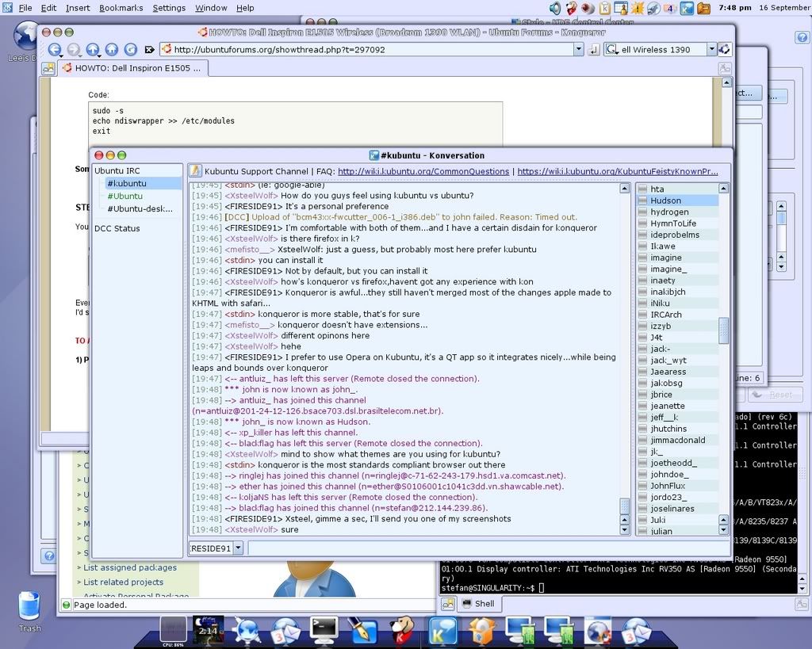Click the help button in the background dialog

48,556
